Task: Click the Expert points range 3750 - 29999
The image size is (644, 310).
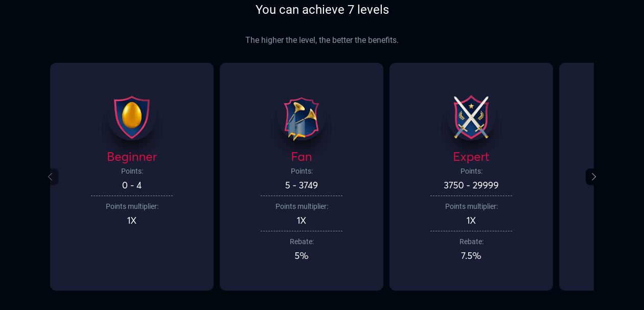Action: (471, 185)
